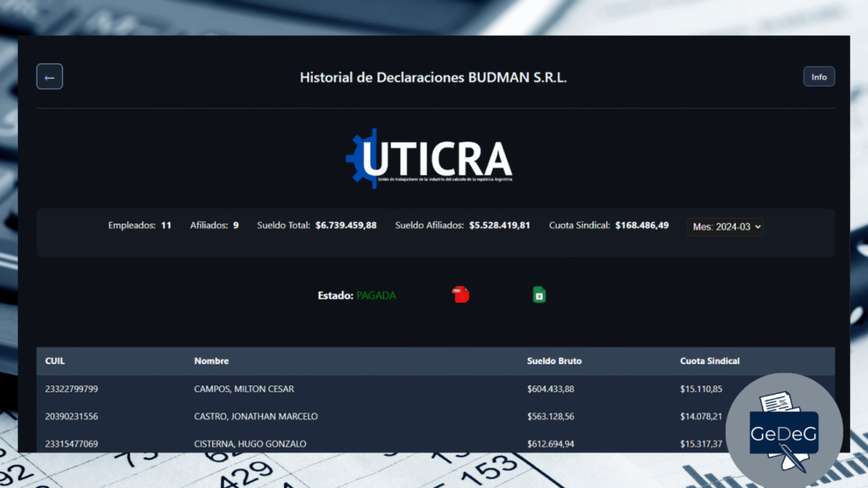The image size is (868, 488).
Task: Click the UTICRA logo
Action: (429, 158)
